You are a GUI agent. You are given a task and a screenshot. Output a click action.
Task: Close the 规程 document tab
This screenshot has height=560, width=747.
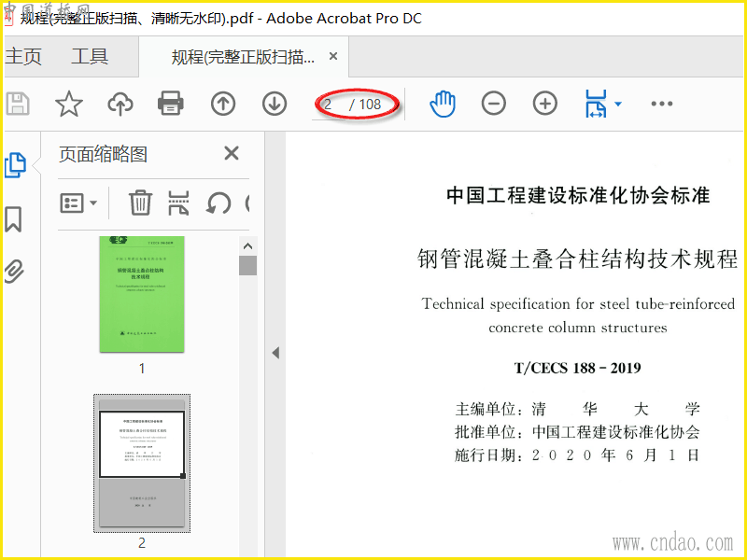333,56
